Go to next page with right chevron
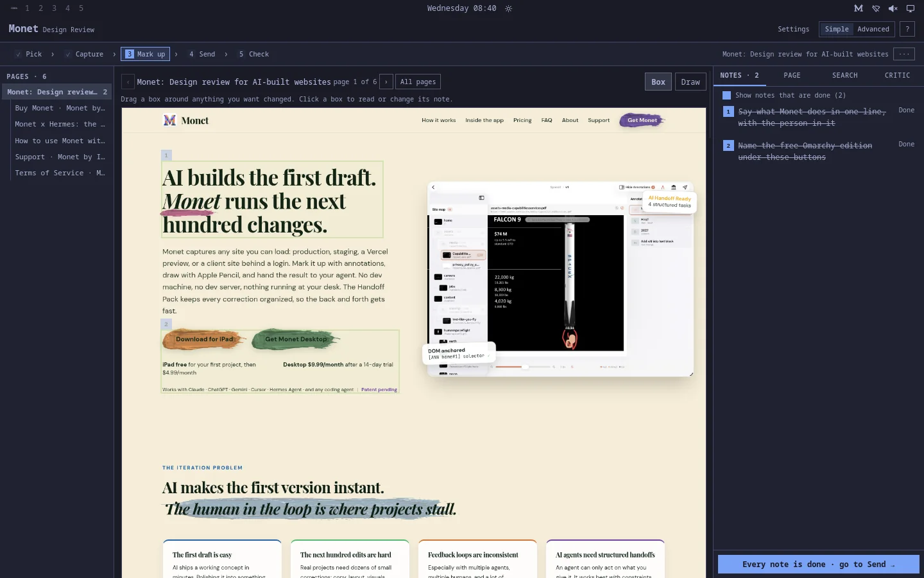The image size is (924, 578). click(x=386, y=82)
